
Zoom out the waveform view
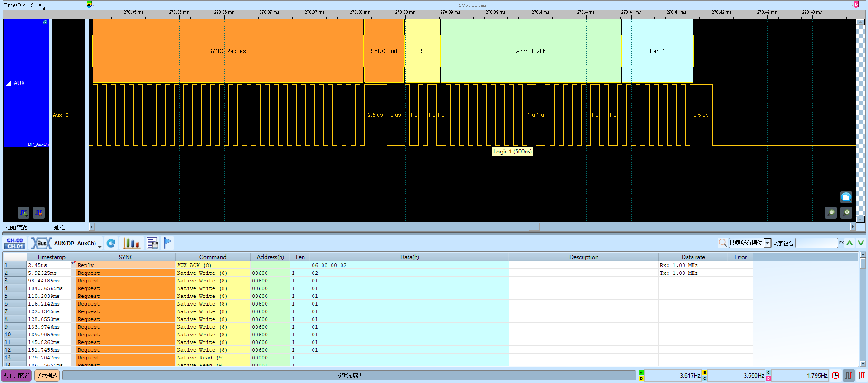831,213
